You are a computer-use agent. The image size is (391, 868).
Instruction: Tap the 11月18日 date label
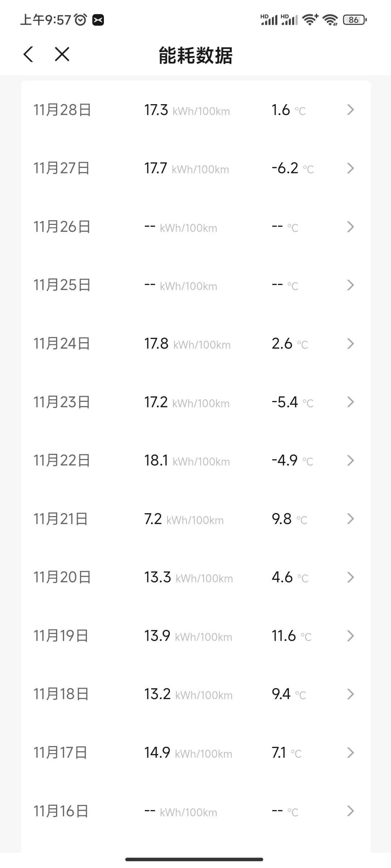(61, 694)
